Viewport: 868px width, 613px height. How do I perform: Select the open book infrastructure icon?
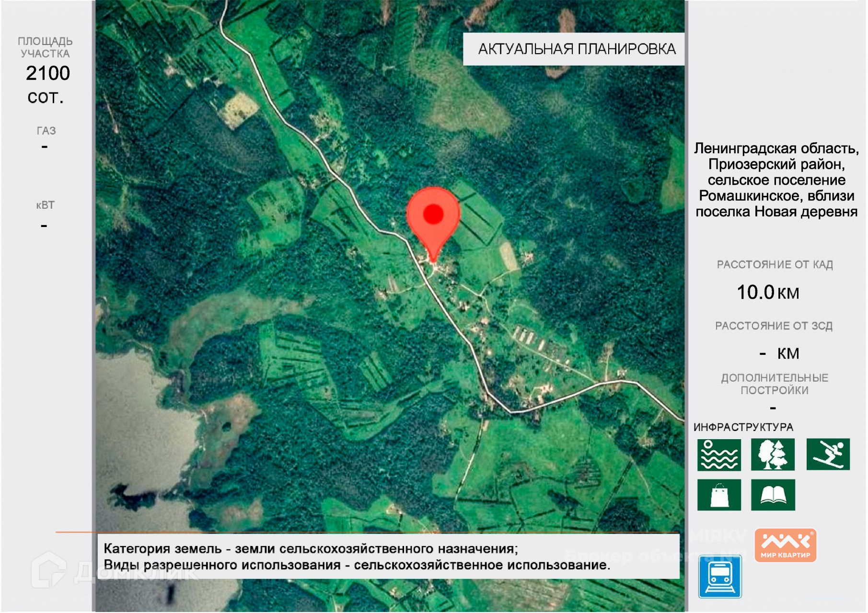773,495
